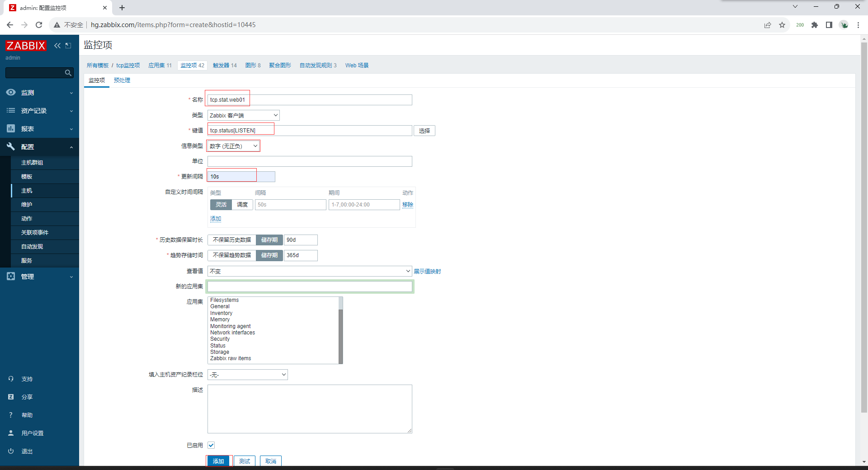This screenshot has width=868, height=470.
Task: Open browser extensions puzzle icon
Action: coord(815,25)
